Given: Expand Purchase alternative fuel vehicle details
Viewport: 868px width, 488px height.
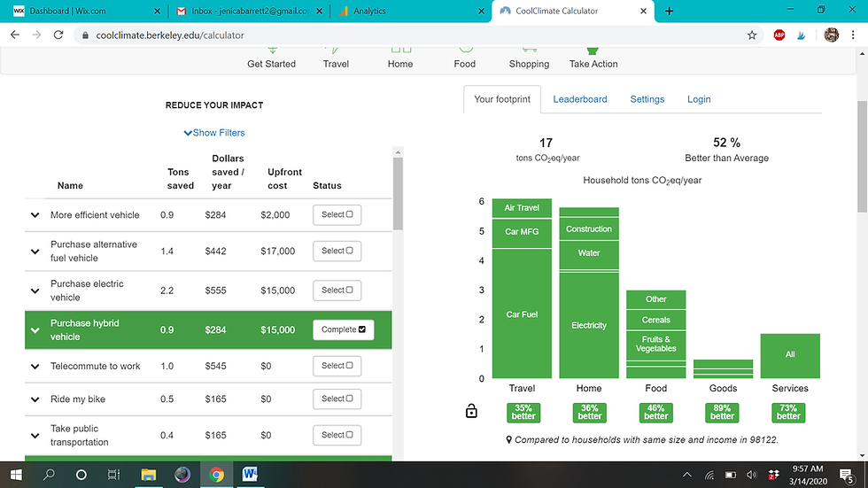Looking at the screenshot, I should pos(35,252).
